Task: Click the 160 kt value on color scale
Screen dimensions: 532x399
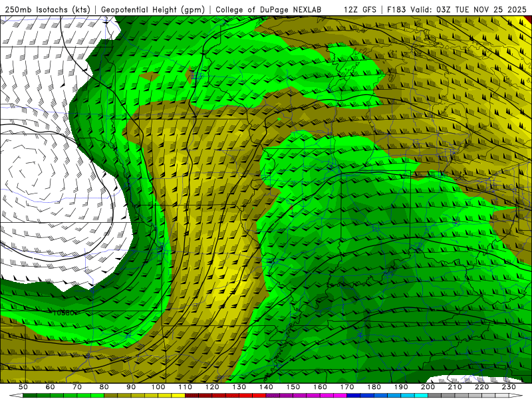Action: coord(320,387)
